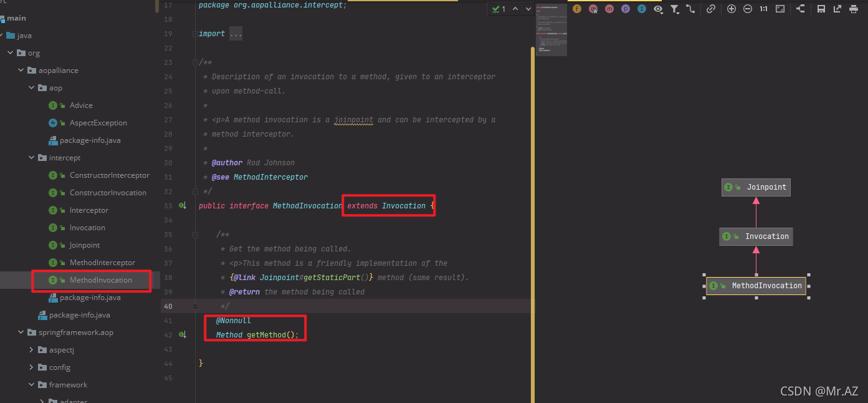
Task: Click implemented-method gutter icon on line 33
Action: click(x=183, y=205)
